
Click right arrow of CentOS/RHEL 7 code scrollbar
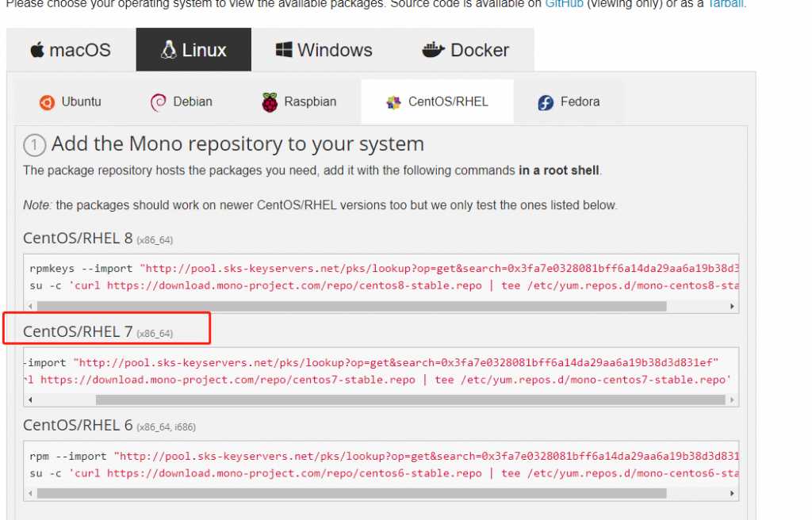pyautogui.click(x=732, y=400)
